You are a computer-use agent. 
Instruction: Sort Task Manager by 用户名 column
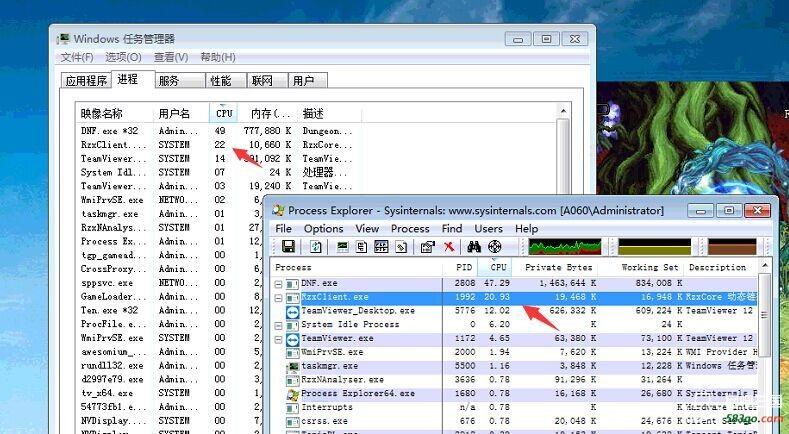(x=181, y=113)
